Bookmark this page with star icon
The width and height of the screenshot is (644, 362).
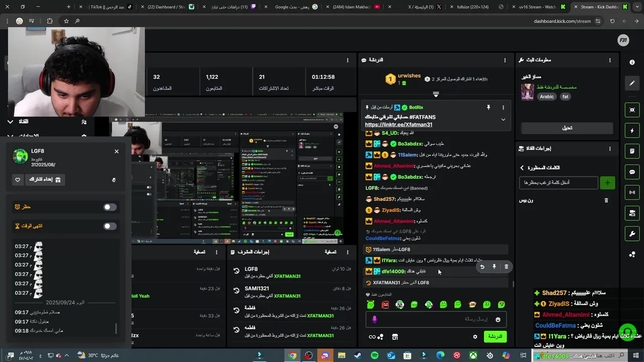[x=66, y=21]
